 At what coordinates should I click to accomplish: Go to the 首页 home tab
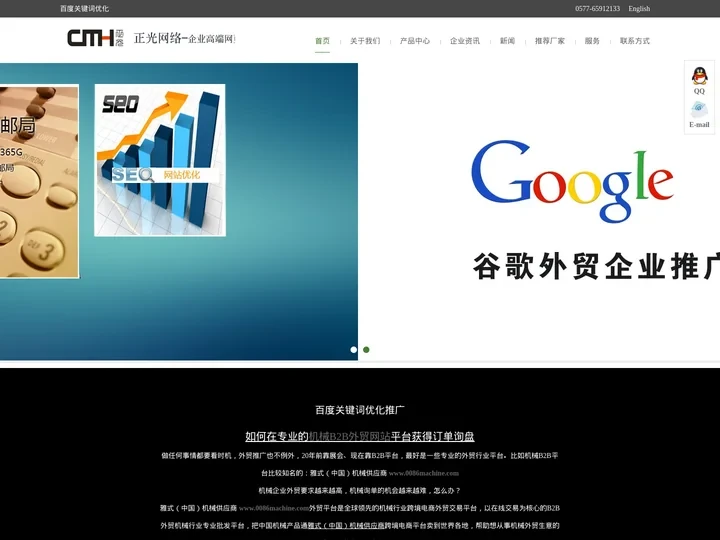[x=322, y=41]
